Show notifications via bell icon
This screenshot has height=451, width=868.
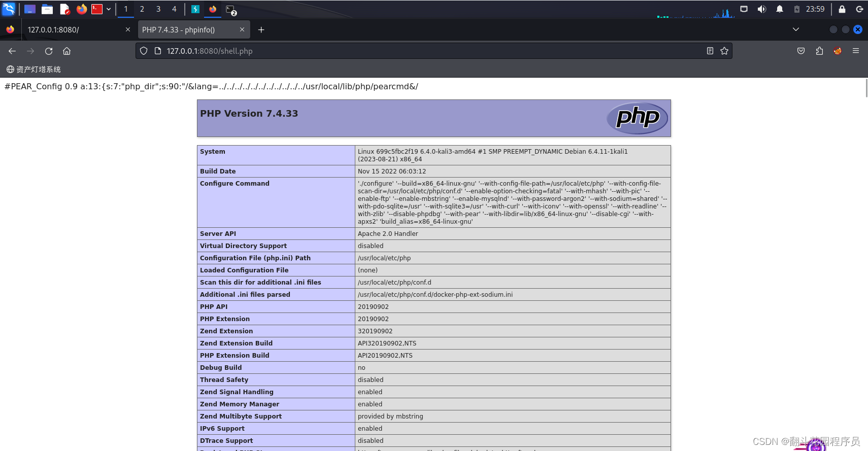tap(780, 9)
